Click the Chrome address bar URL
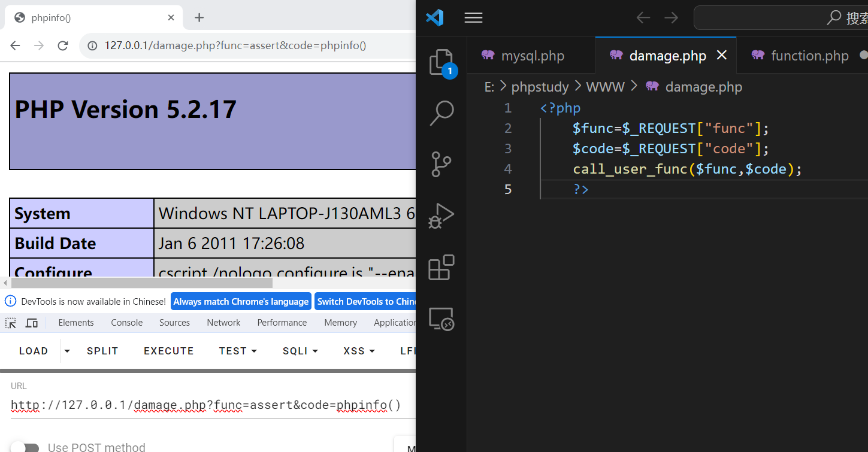Viewport: 868px width, 452px height. point(235,45)
